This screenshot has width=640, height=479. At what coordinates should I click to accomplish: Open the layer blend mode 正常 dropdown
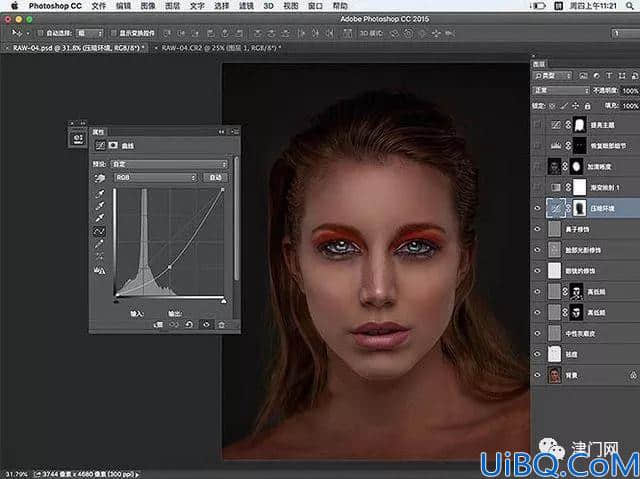click(560, 91)
